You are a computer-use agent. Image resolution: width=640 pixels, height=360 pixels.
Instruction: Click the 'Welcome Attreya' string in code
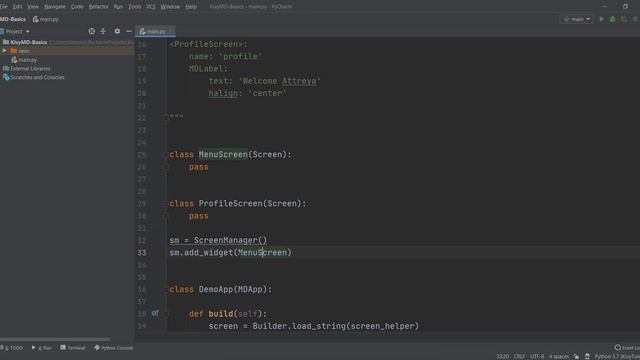click(280, 81)
